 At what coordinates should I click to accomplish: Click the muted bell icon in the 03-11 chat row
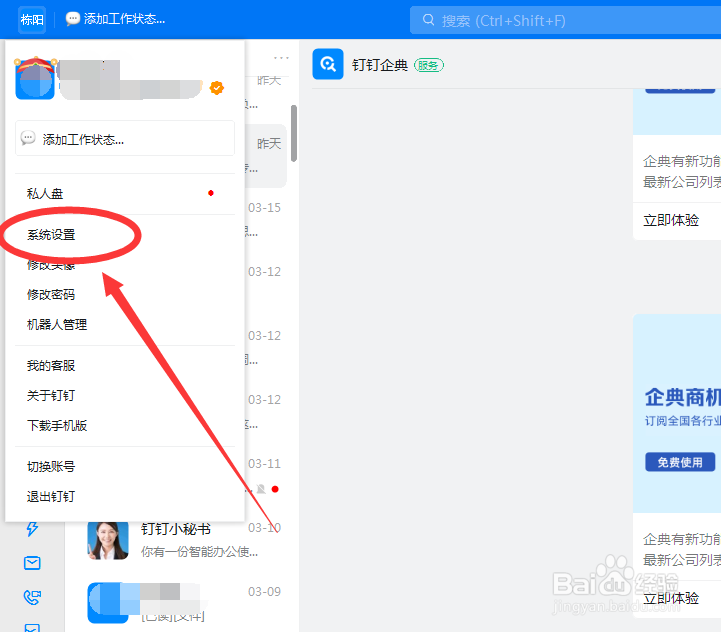261,489
